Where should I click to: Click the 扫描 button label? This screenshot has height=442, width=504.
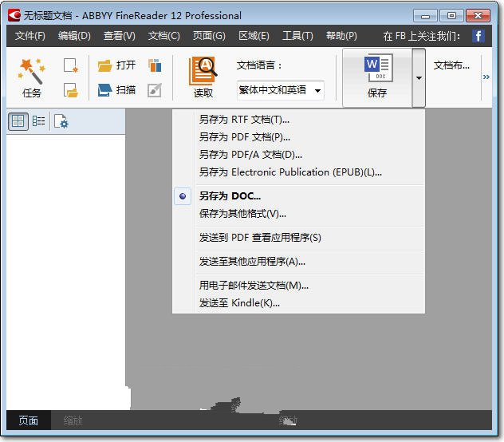pyautogui.click(x=126, y=90)
